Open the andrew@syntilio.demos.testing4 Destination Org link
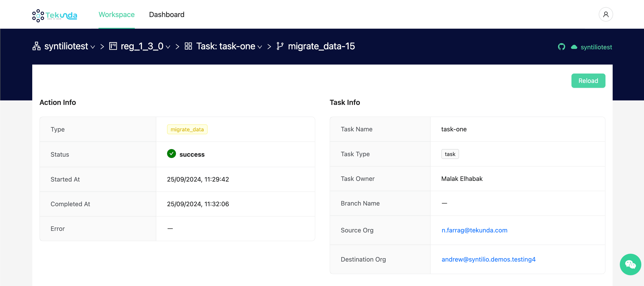The height and width of the screenshot is (286, 644). [x=489, y=259]
